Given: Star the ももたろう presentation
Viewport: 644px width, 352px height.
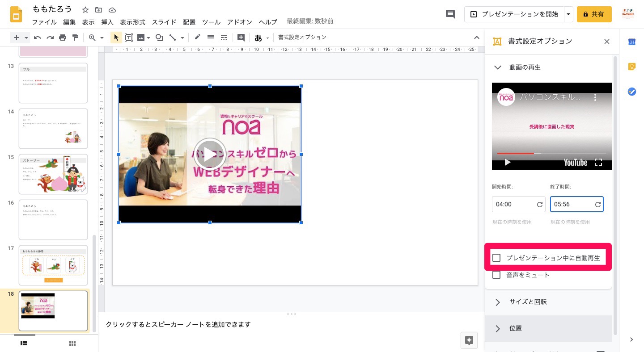Looking at the screenshot, I should click(85, 10).
